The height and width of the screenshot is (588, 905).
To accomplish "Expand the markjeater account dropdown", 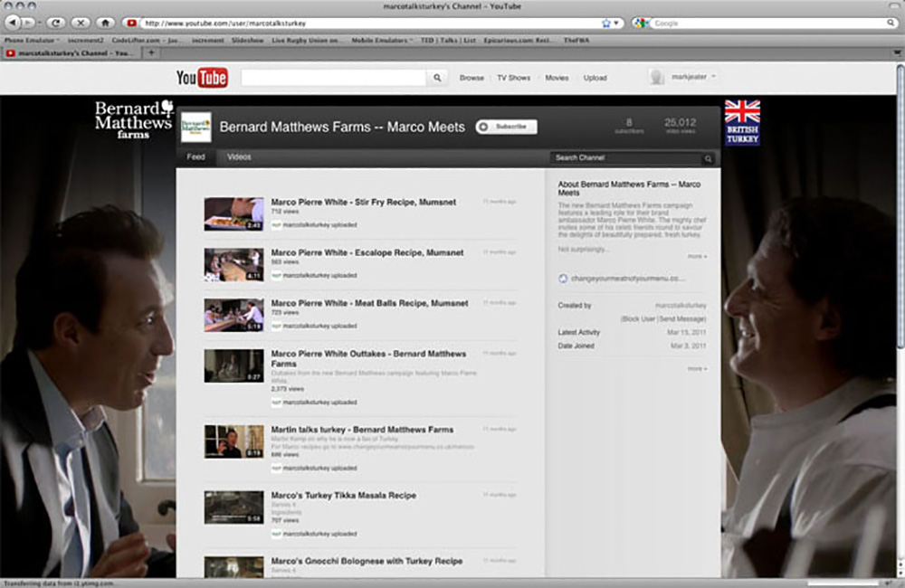I will [x=714, y=78].
